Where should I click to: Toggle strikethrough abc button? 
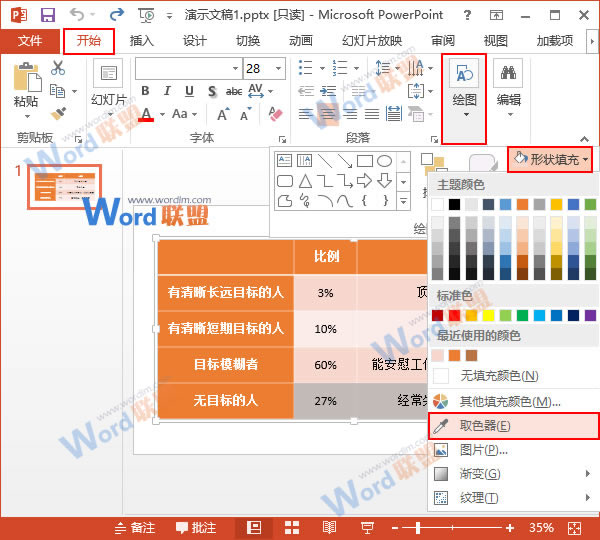point(234,91)
